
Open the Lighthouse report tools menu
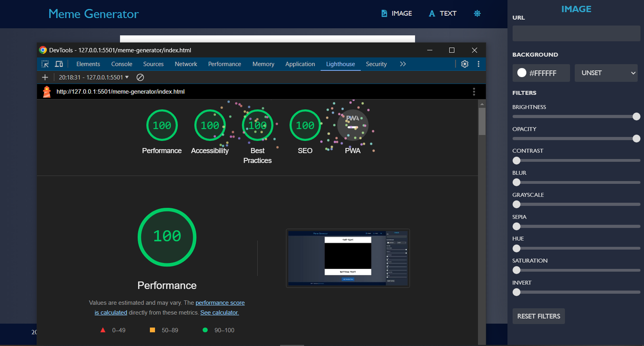[474, 92]
